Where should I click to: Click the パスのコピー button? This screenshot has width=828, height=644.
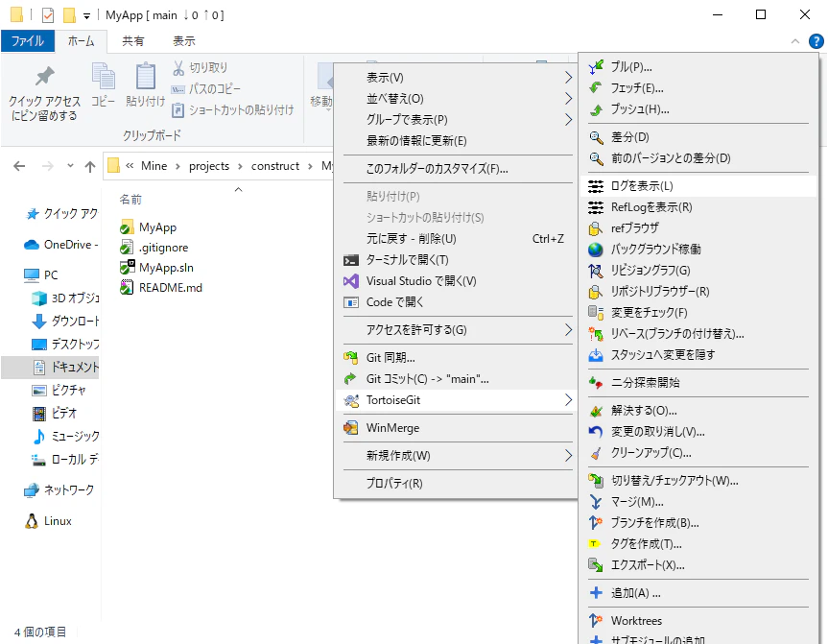click(x=206, y=88)
